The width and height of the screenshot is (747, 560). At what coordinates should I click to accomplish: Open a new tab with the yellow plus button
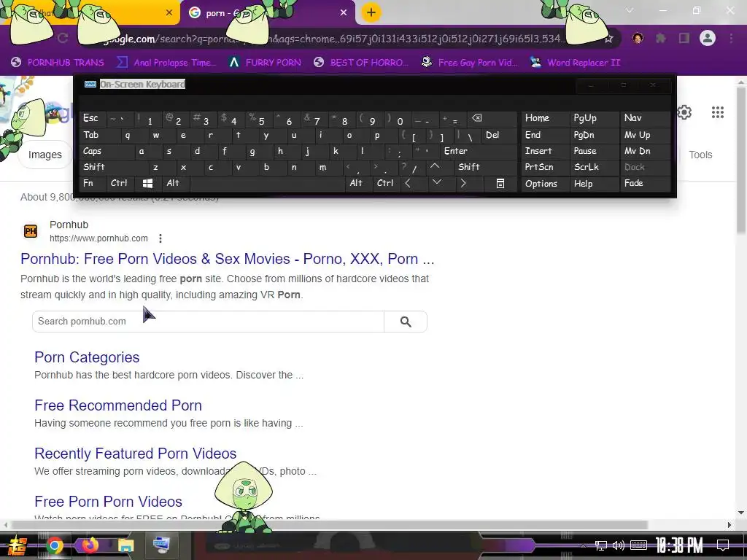[371, 12]
